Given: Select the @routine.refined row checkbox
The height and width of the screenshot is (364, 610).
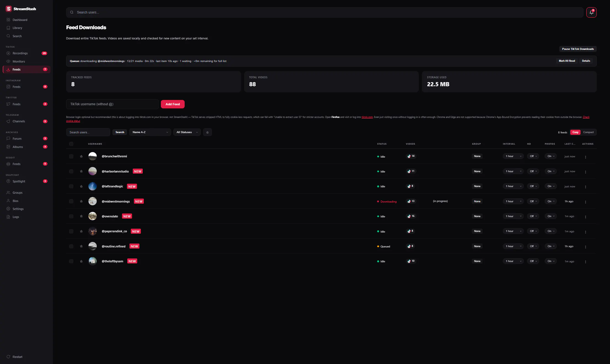Looking at the screenshot, I should point(71,246).
